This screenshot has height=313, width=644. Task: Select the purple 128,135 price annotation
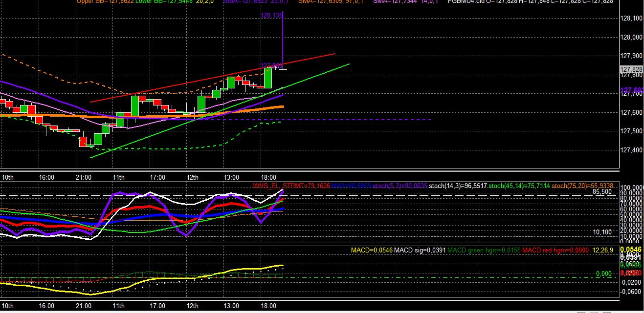(x=271, y=16)
